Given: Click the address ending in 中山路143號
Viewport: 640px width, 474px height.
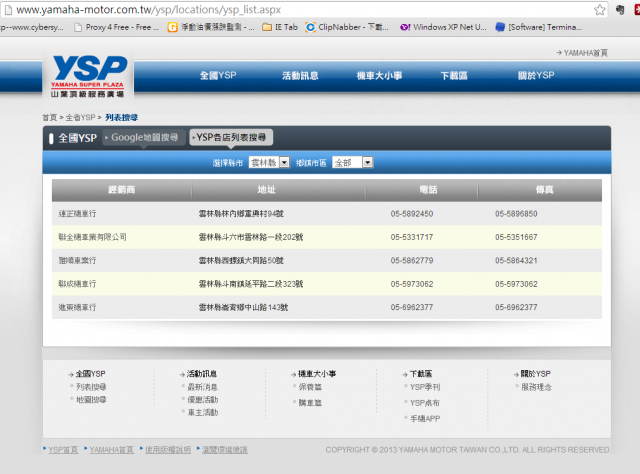Looking at the screenshot, I should pyautogui.click(x=243, y=307).
